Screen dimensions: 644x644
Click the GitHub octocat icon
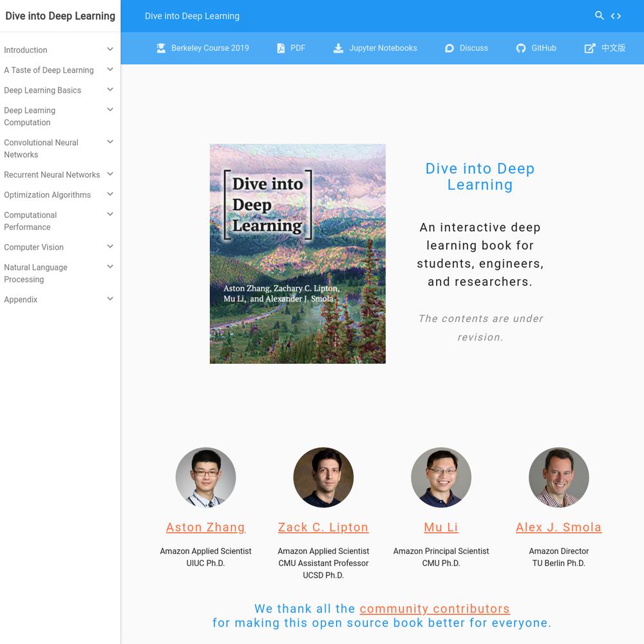pos(521,48)
